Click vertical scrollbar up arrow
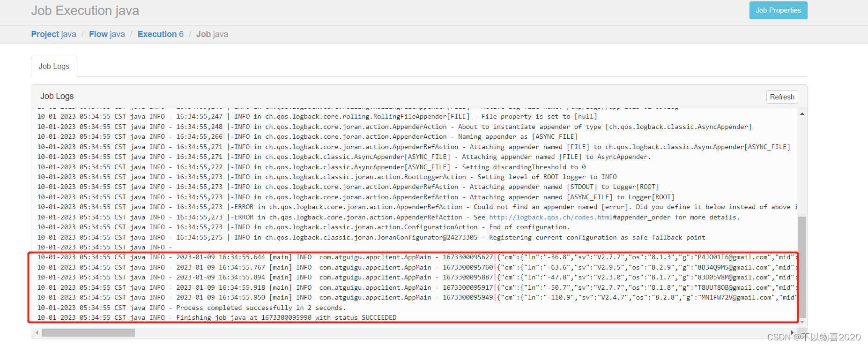The image size is (868, 346). (802, 113)
